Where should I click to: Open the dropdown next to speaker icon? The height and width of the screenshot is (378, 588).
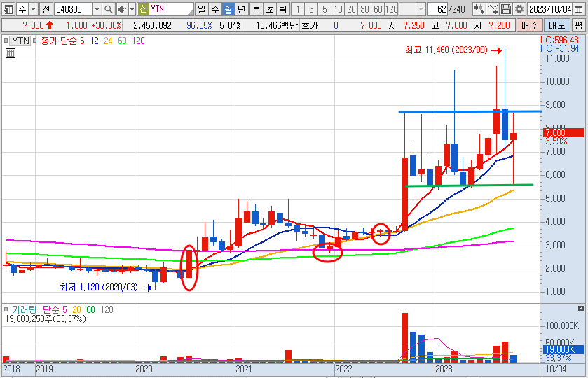(x=132, y=9)
